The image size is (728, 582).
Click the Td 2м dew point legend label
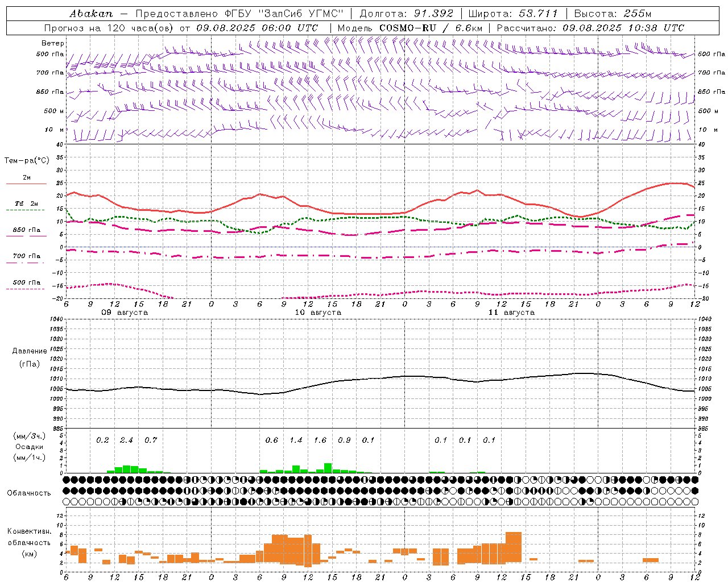[27, 203]
